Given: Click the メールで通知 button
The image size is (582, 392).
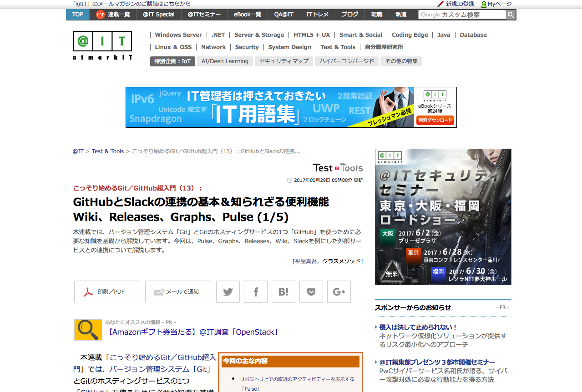Looking at the screenshot, I should pos(178,292).
